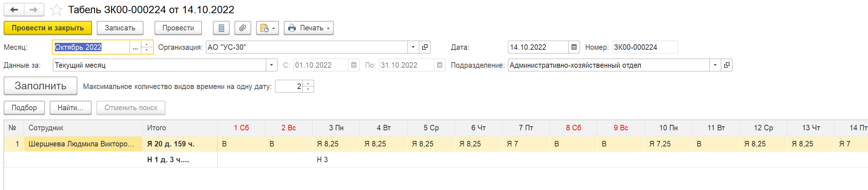Click the Заполнить button
The image size is (868, 190).
(x=41, y=86)
